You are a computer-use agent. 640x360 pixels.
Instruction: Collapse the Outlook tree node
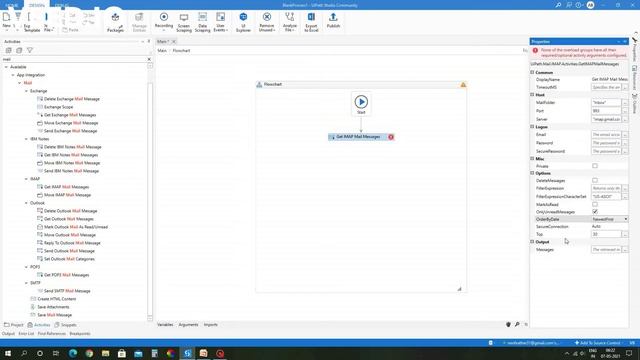[x=27, y=203]
